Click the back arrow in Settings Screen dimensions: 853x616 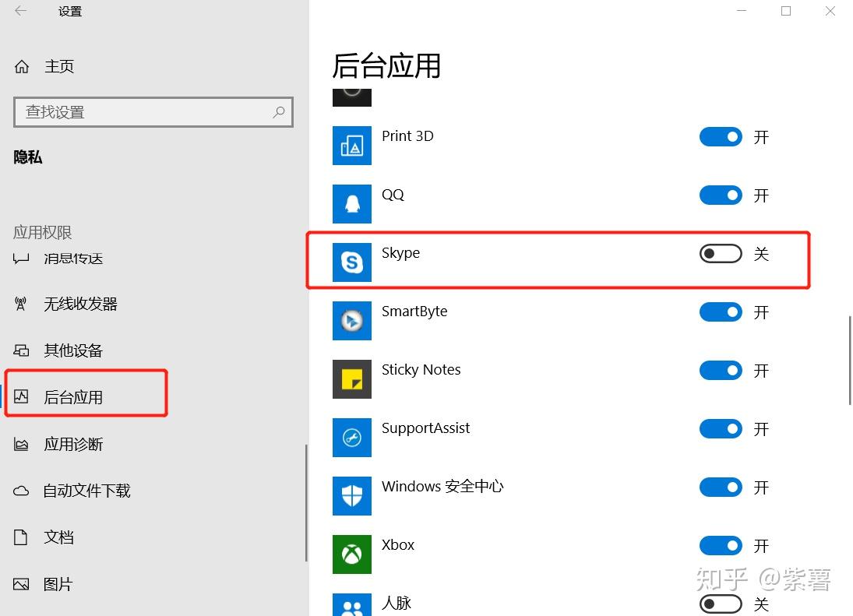coord(21,11)
